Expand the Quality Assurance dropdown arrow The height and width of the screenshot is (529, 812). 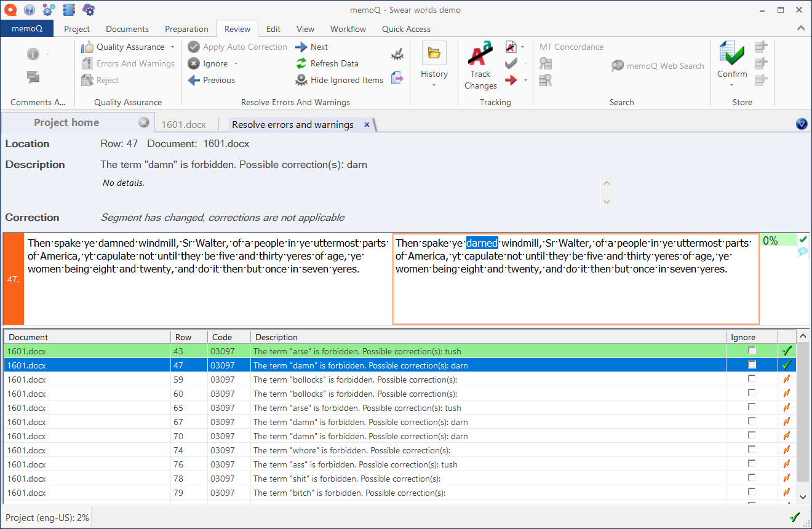[172, 47]
